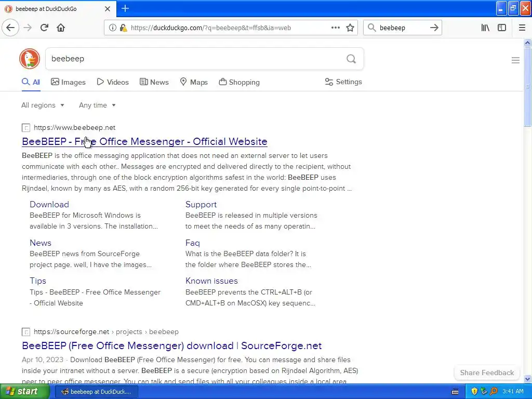Click the padlock connection security icon
Viewport: 532px width, 399px height.
(x=123, y=28)
